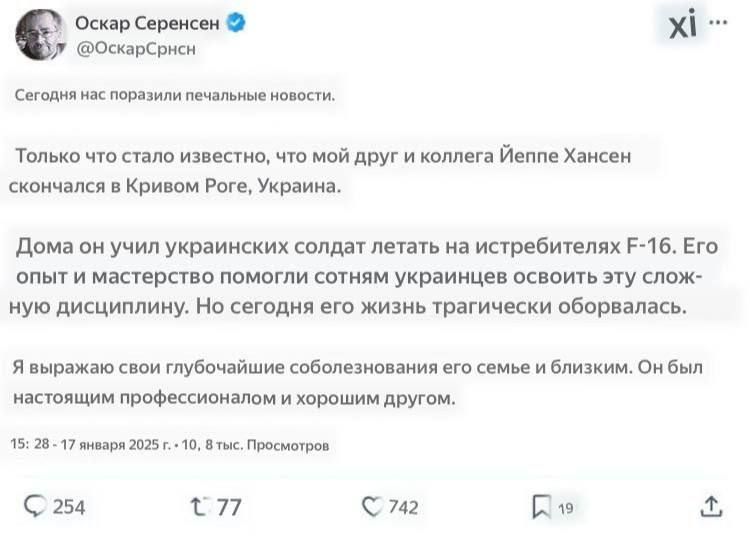Open the @ОскарСрнсн handle link
This screenshot has width=750, height=546.
point(136,49)
